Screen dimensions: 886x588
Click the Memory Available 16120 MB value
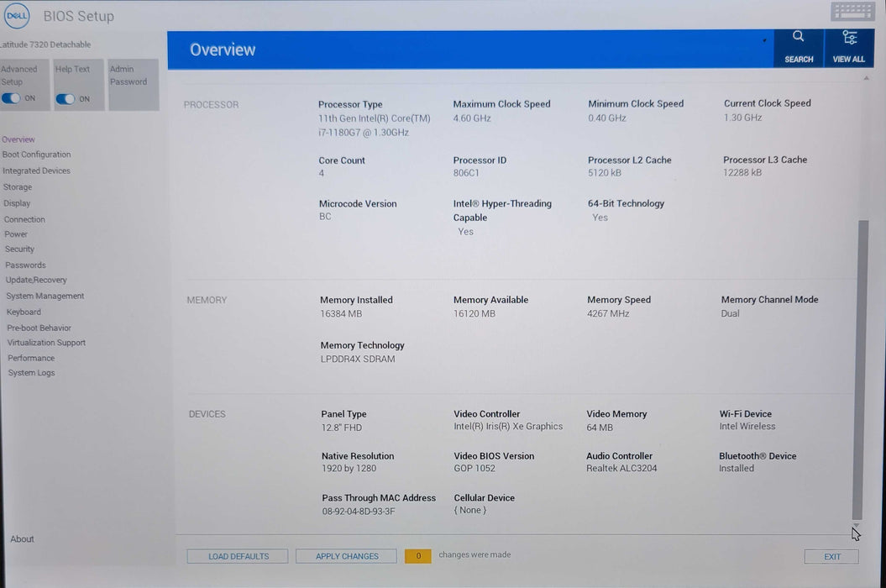[474, 313]
